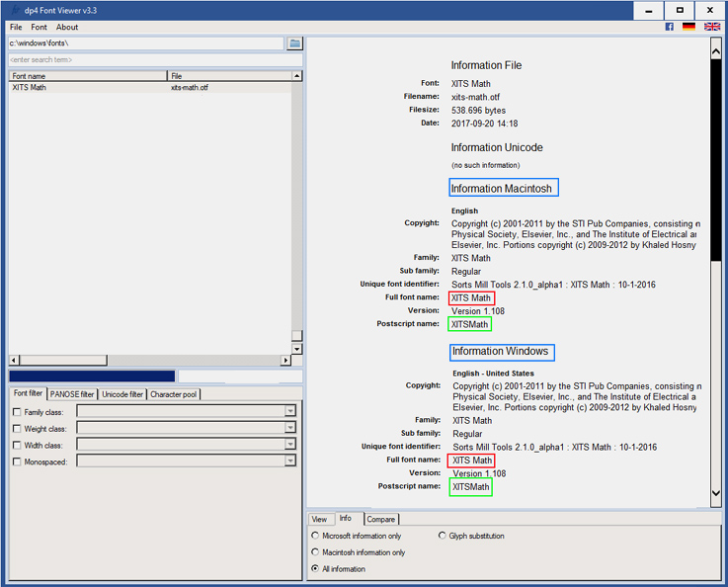
Task: Click font list scroll right arrow
Action: pyautogui.click(x=284, y=361)
